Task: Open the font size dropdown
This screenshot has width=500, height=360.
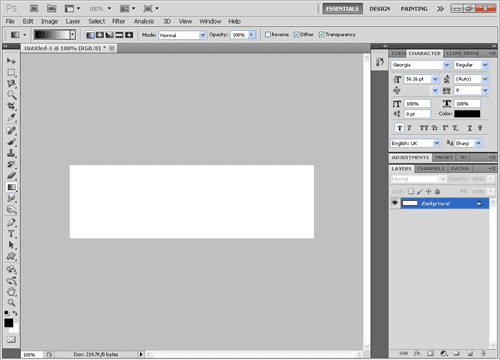Action: click(x=435, y=79)
